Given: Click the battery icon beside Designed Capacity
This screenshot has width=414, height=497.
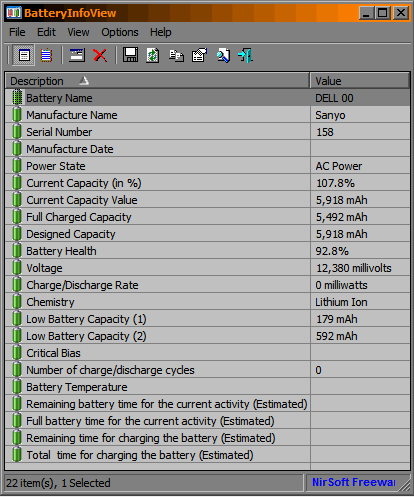Looking at the screenshot, I should click(x=17, y=234).
